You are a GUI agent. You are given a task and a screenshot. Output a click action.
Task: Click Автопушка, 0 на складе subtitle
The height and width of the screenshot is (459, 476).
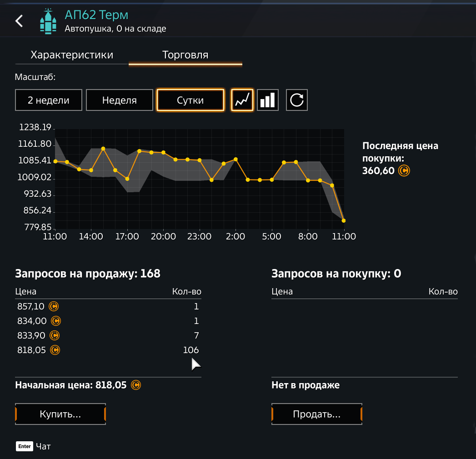(115, 29)
